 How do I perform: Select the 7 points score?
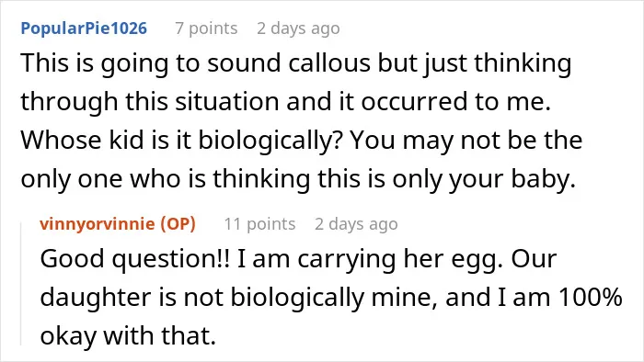click(206, 28)
